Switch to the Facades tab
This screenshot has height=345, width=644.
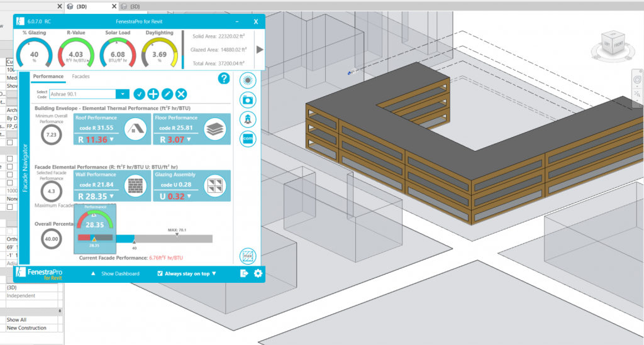(x=81, y=76)
